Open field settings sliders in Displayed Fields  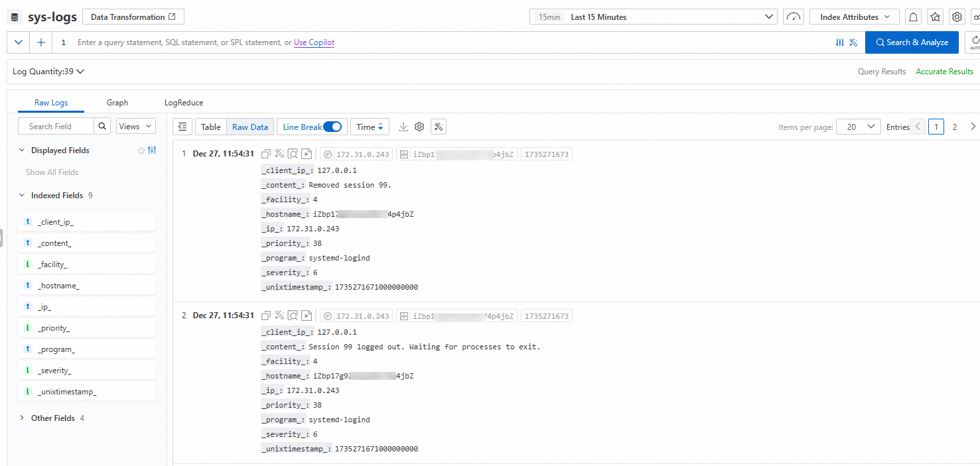pyautogui.click(x=152, y=150)
